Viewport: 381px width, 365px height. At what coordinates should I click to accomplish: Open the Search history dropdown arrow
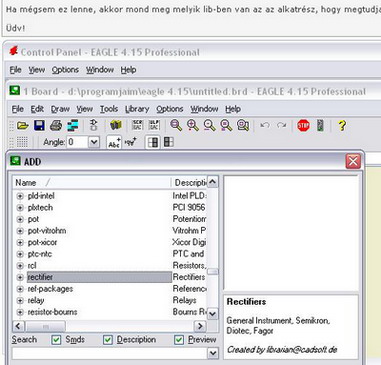(x=213, y=353)
